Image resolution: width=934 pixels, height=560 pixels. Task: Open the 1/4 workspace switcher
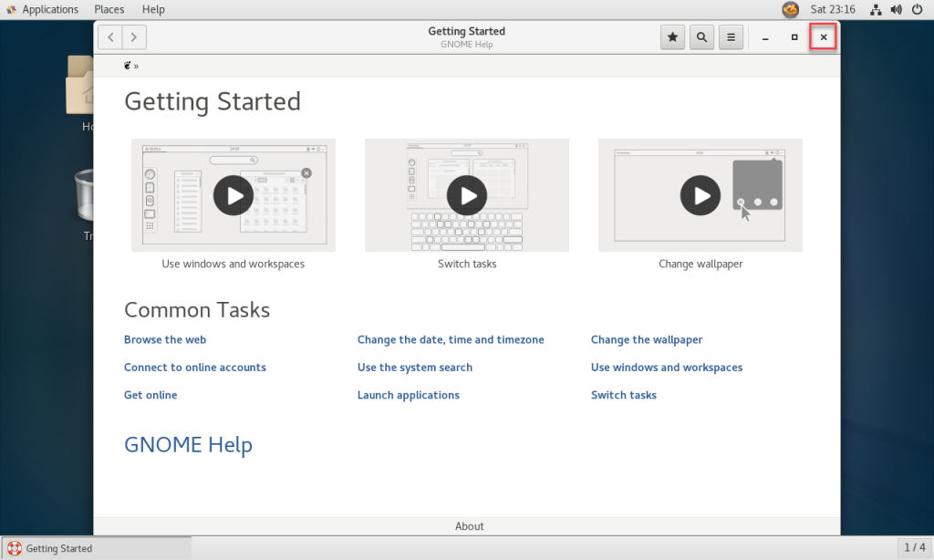pos(914,547)
